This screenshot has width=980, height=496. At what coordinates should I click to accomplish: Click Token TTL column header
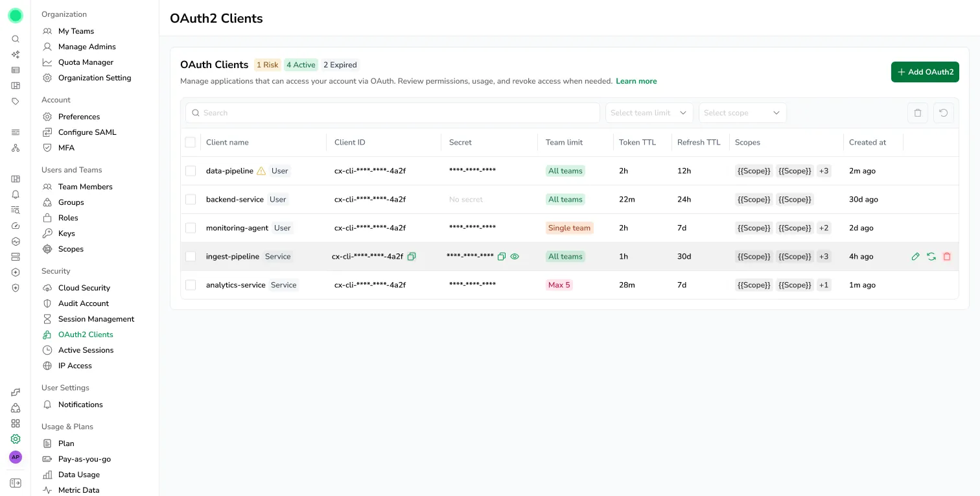pos(637,142)
